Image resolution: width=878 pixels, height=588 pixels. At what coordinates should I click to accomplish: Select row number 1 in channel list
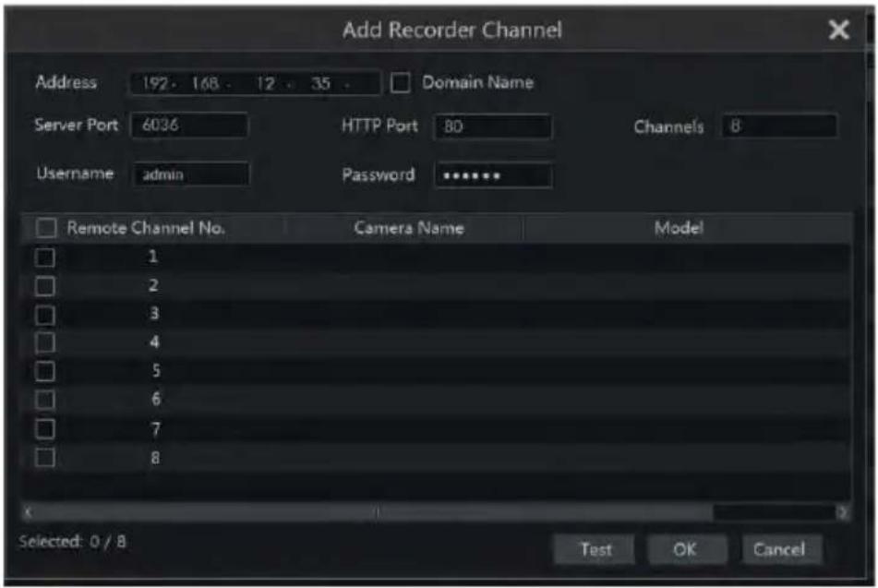436,258
